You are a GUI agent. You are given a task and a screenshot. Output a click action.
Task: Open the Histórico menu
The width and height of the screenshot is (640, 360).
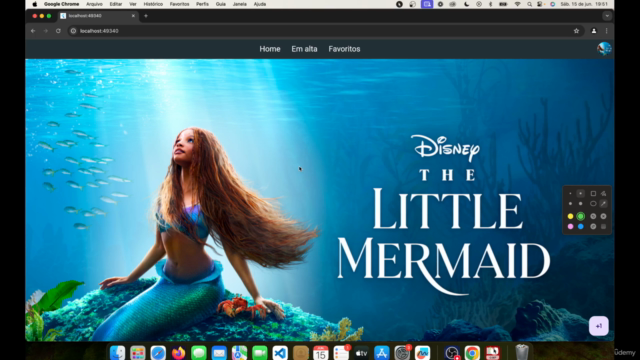[153, 4]
